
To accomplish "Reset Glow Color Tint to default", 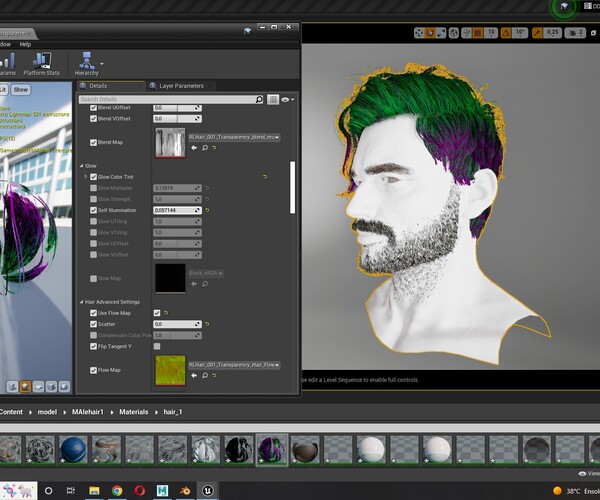I will 265,177.
